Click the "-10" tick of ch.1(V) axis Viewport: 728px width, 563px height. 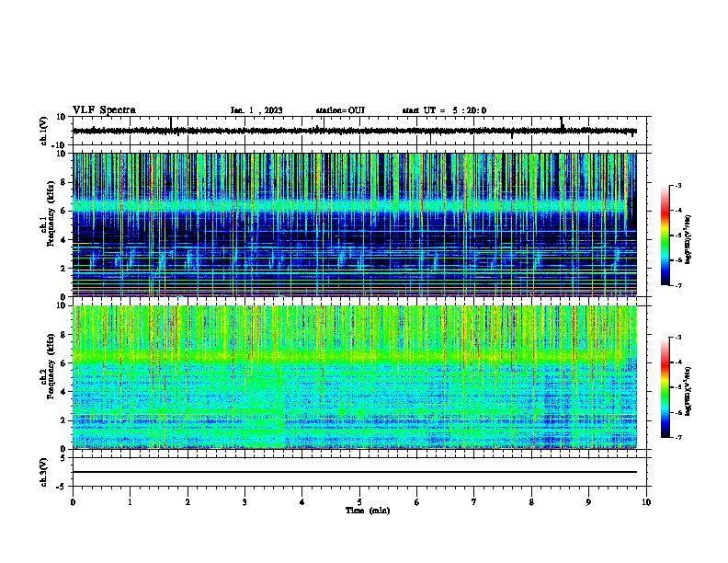[60, 145]
